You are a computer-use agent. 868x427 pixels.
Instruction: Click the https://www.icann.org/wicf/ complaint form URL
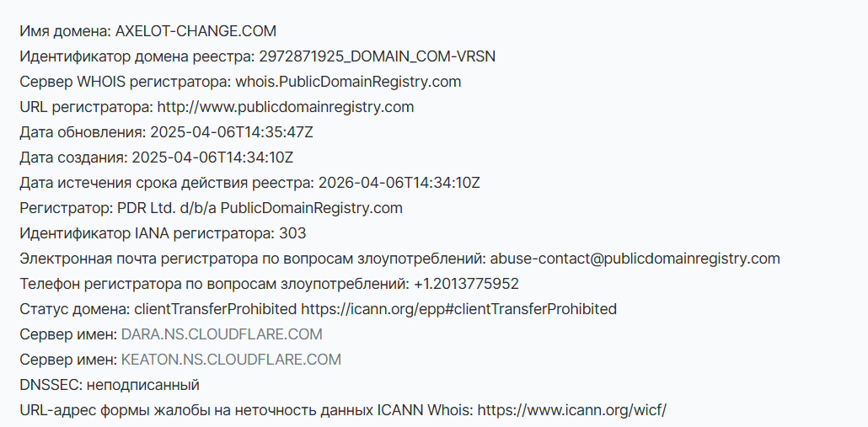572,410
